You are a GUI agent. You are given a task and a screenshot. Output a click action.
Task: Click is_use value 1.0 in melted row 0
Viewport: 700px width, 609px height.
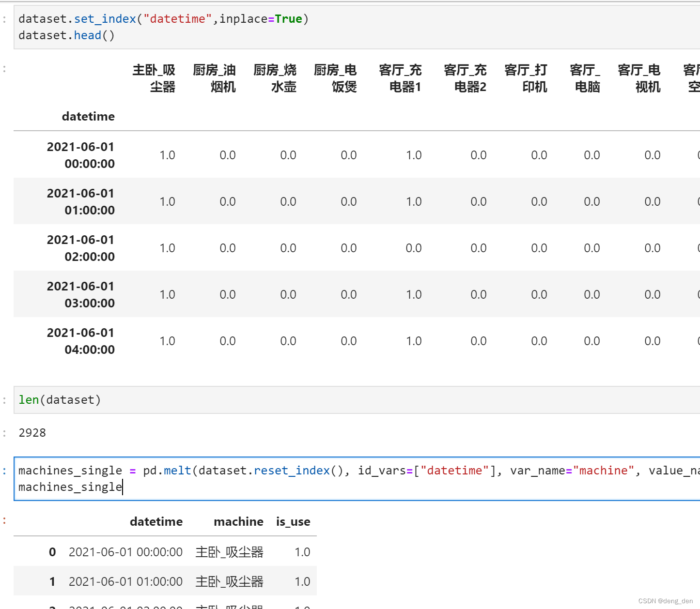(x=302, y=552)
